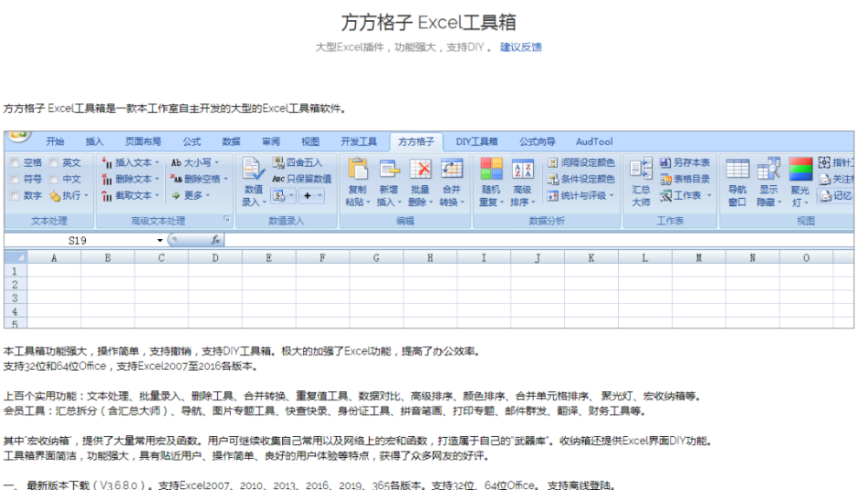Check the 中文 checkbox
Image resolution: width=868 pixels, height=490 pixels.
[54, 178]
